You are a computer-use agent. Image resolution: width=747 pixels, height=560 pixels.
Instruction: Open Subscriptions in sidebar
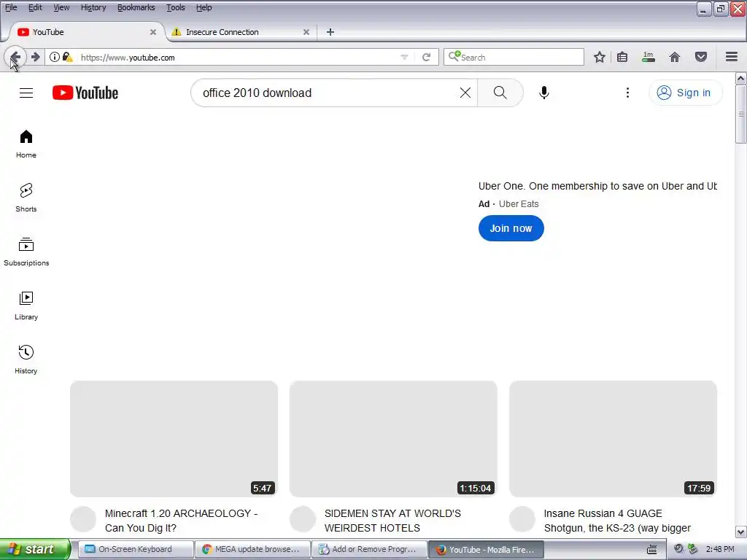pyautogui.click(x=26, y=252)
